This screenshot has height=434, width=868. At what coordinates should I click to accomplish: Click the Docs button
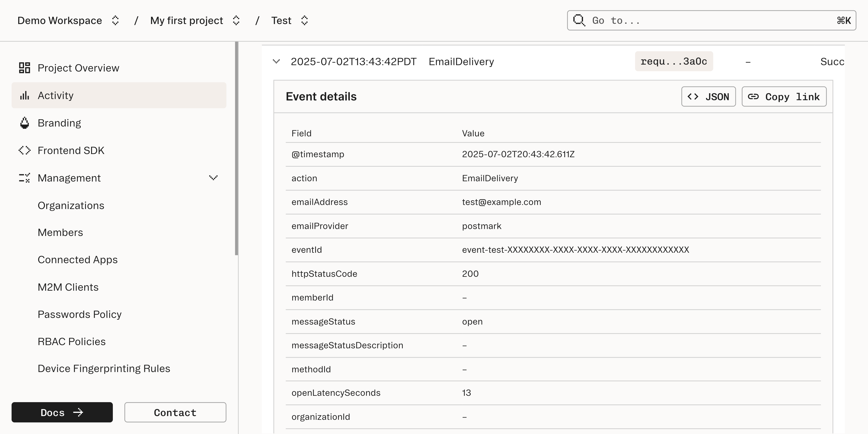point(62,412)
